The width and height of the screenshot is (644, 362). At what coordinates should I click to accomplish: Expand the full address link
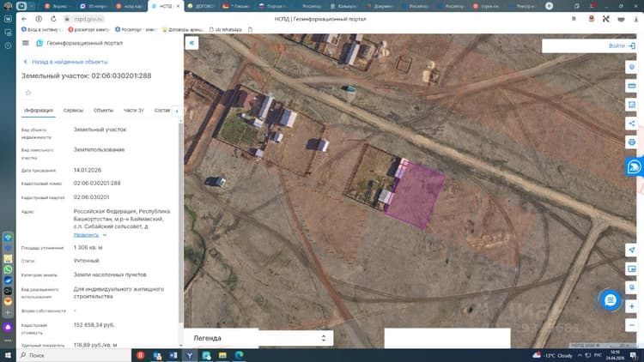coord(90,235)
